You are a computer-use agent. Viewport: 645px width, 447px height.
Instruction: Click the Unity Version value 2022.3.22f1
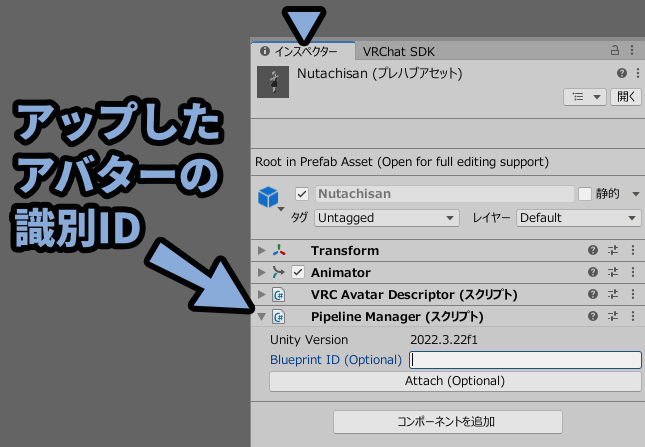coord(444,340)
